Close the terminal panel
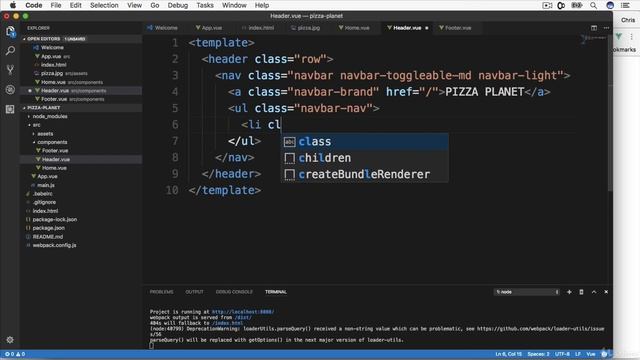The height and width of the screenshot is (360, 640). coord(606,292)
